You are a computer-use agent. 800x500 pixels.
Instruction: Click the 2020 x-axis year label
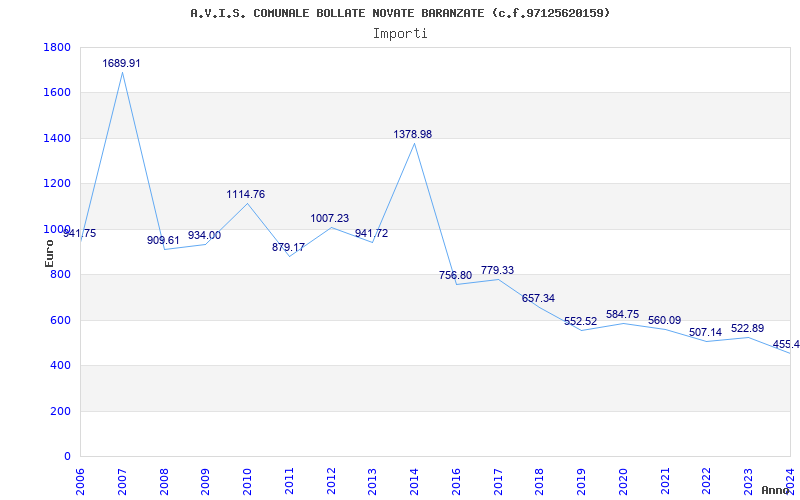point(623,481)
